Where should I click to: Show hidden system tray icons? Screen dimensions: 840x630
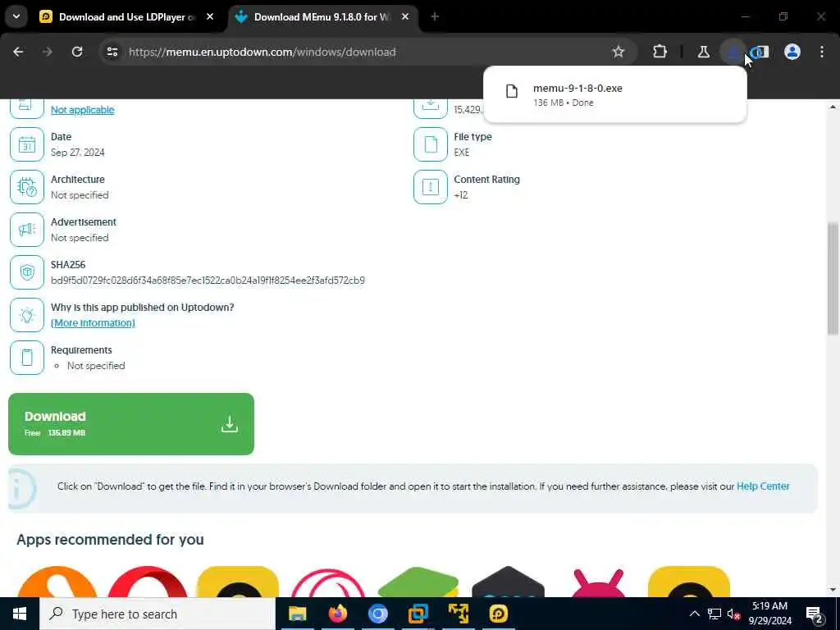point(694,614)
